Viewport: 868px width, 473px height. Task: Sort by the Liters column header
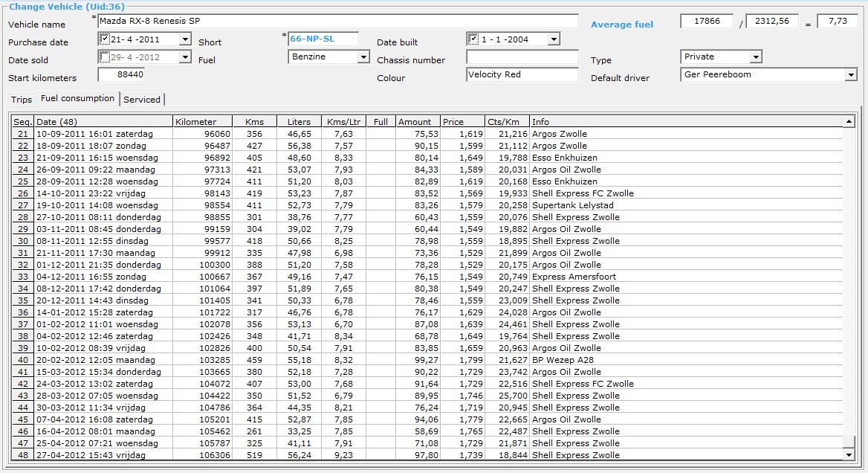click(x=299, y=122)
